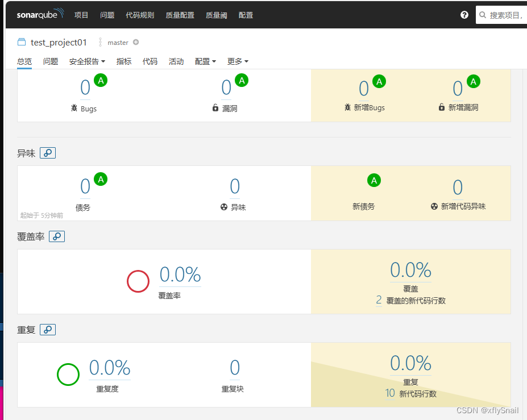Click the bug icon beside Bugs
Image resolution: width=527 pixels, height=420 pixels.
pos(74,108)
